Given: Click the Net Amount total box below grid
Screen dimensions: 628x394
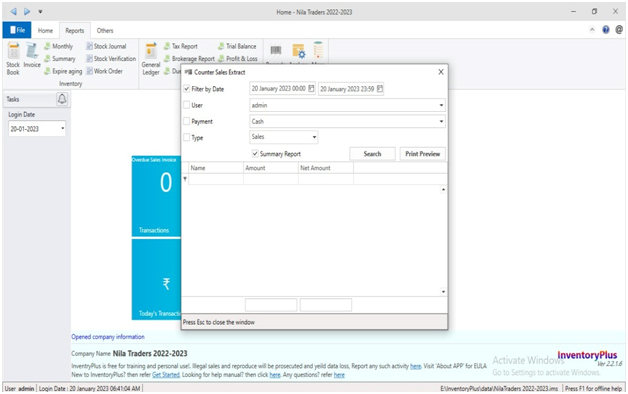Looking at the screenshot, I should [326, 305].
